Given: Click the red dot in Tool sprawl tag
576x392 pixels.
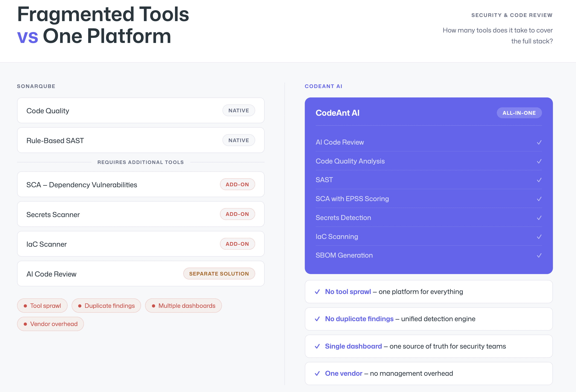Looking at the screenshot, I should 25,306.
